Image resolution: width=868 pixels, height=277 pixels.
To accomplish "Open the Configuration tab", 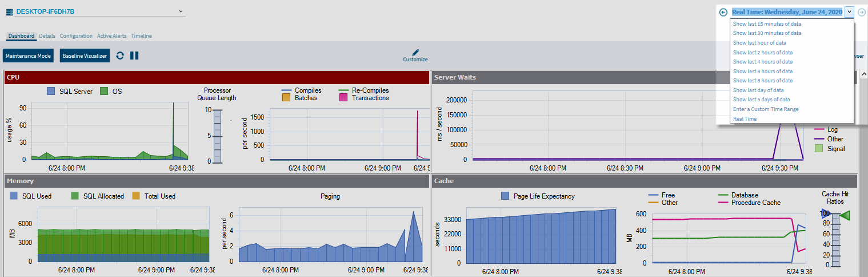I will pyautogui.click(x=76, y=36).
